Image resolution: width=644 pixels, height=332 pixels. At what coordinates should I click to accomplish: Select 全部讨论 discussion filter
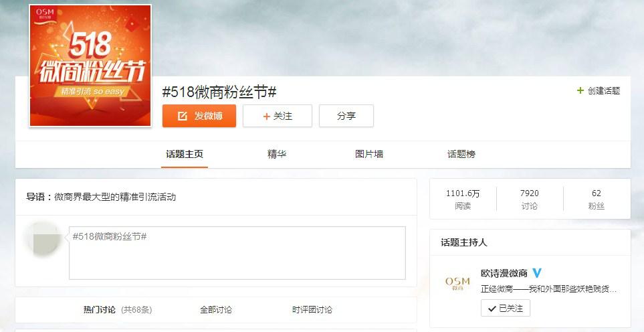pyautogui.click(x=215, y=309)
